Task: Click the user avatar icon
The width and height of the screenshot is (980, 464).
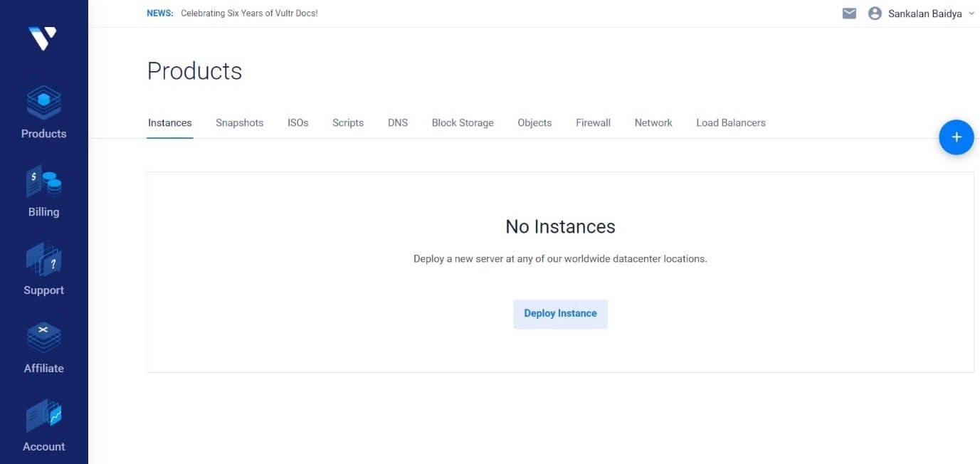Action: click(875, 14)
